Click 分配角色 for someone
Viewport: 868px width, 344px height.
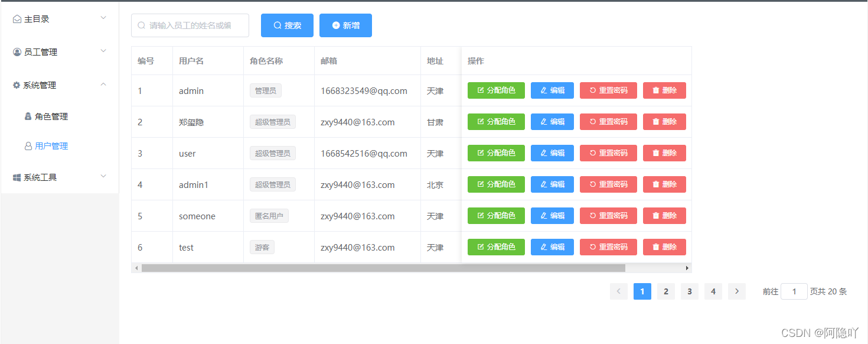496,216
